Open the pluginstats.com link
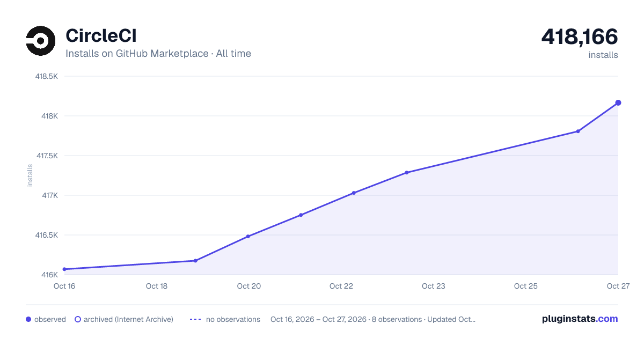Viewport: 644px width, 338px height. [580, 319]
